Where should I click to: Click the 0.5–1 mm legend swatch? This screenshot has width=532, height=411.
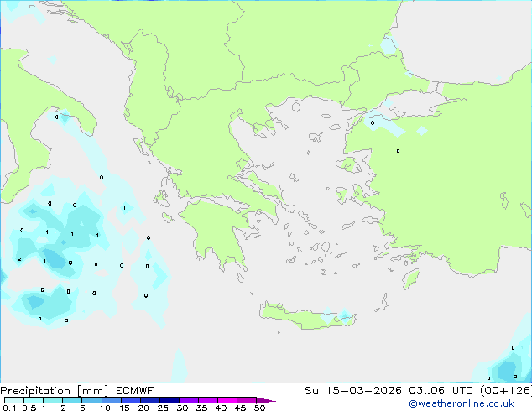34,400
